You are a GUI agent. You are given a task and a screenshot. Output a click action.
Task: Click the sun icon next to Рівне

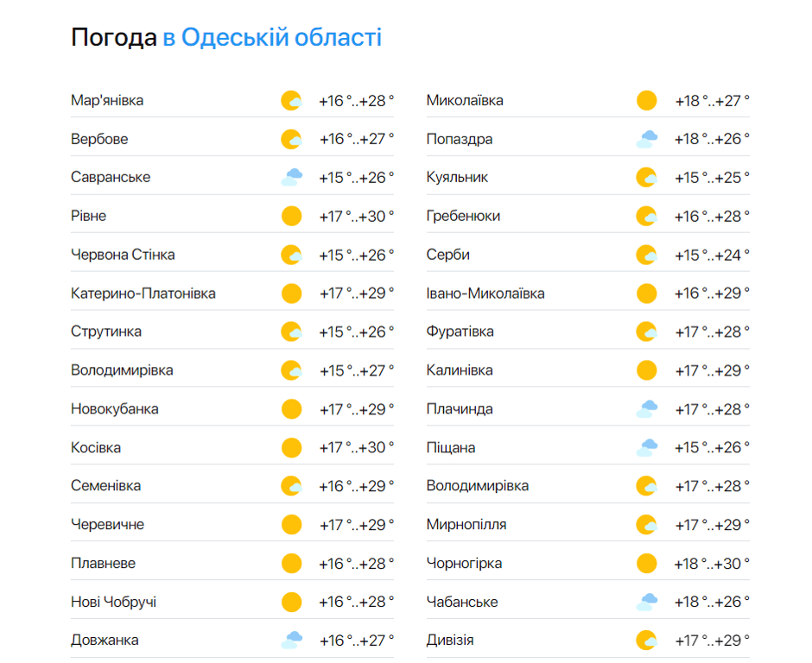[291, 215]
